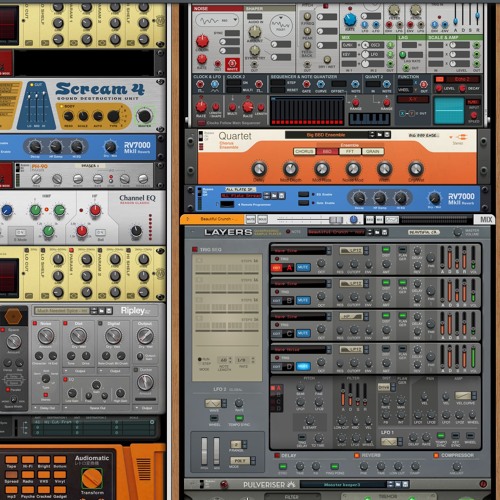Screen dimensions: 500x500
Task: Enable the TRIG SEQ red button
Action: [195, 249]
